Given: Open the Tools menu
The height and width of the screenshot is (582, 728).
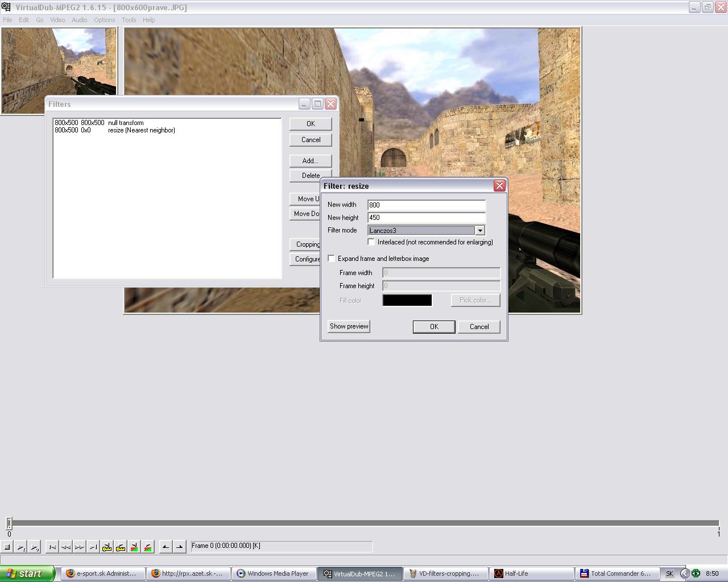Looking at the screenshot, I should (129, 20).
